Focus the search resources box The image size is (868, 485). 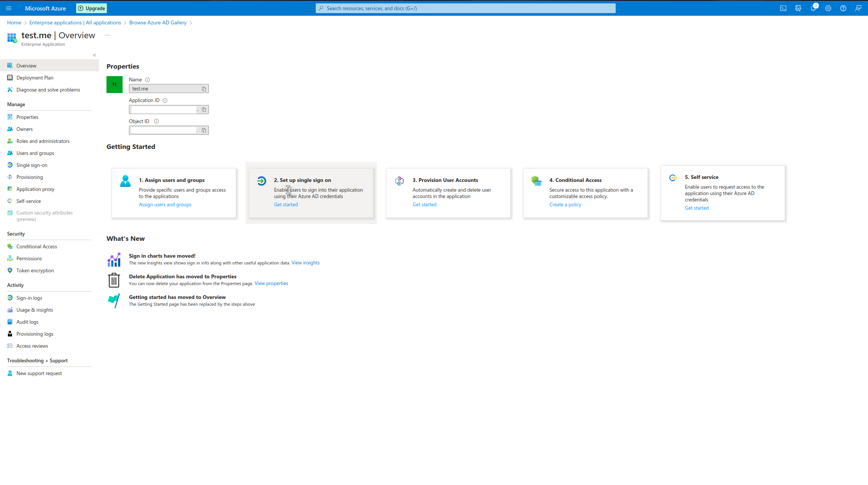click(x=465, y=8)
